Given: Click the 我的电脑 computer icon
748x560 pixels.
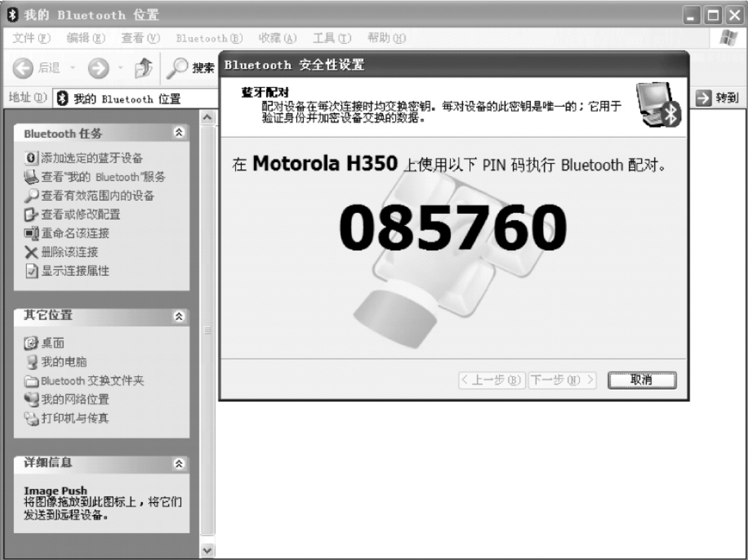Looking at the screenshot, I should pyautogui.click(x=32, y=362).
